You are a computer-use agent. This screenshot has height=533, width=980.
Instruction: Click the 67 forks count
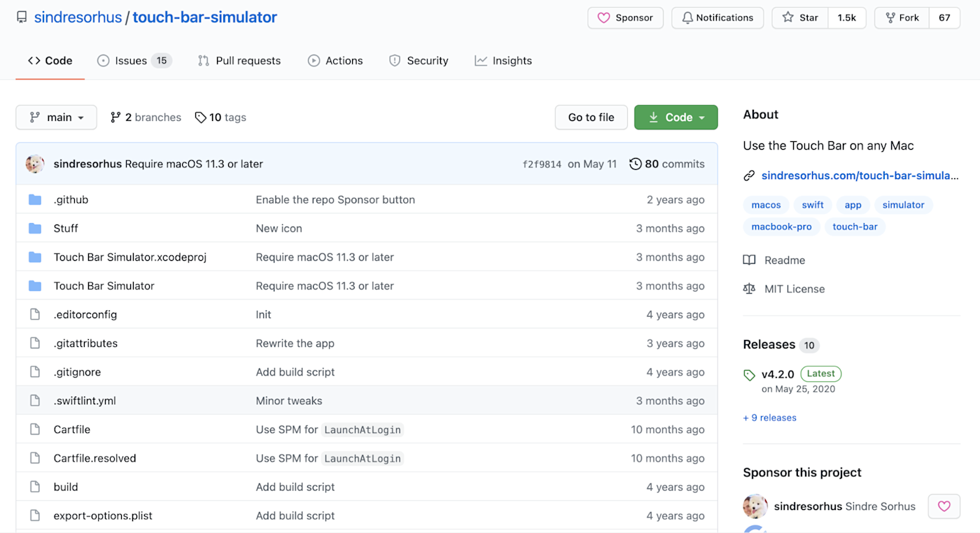944,17
